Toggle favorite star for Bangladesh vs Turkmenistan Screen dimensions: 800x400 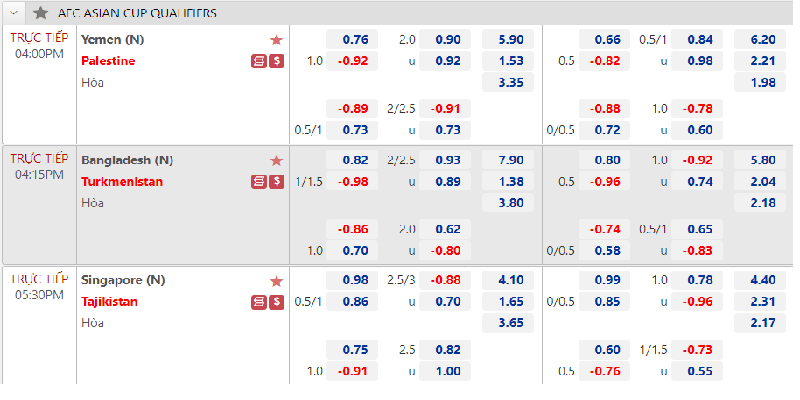(x=276, y=161)
